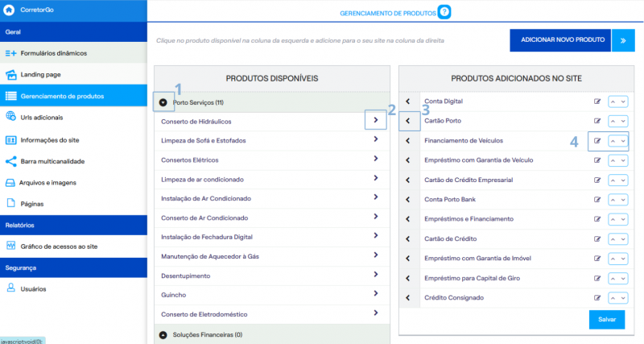Open the Páginas sidebar item

73,204
